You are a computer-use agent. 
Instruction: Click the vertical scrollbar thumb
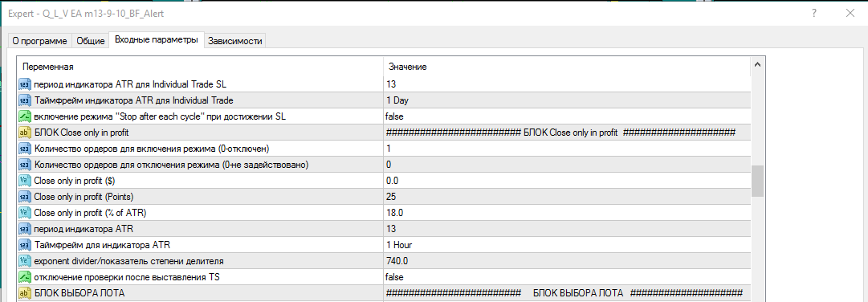point(758,182)
